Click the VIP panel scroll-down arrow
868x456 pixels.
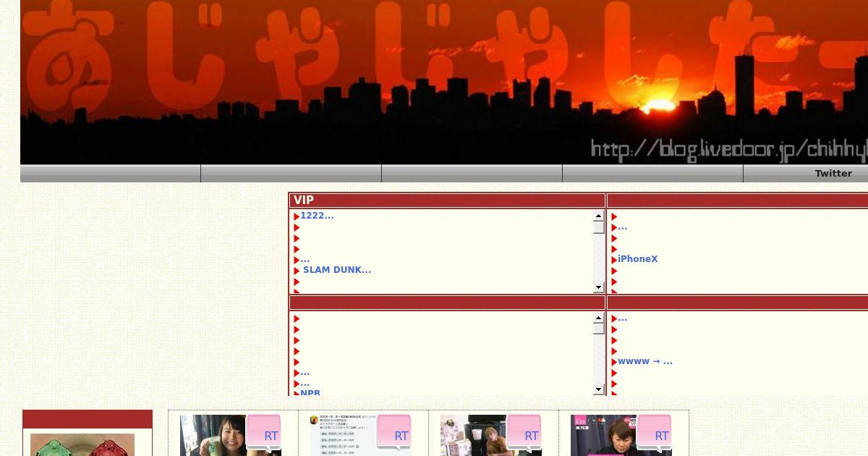[x=599, y=287]
